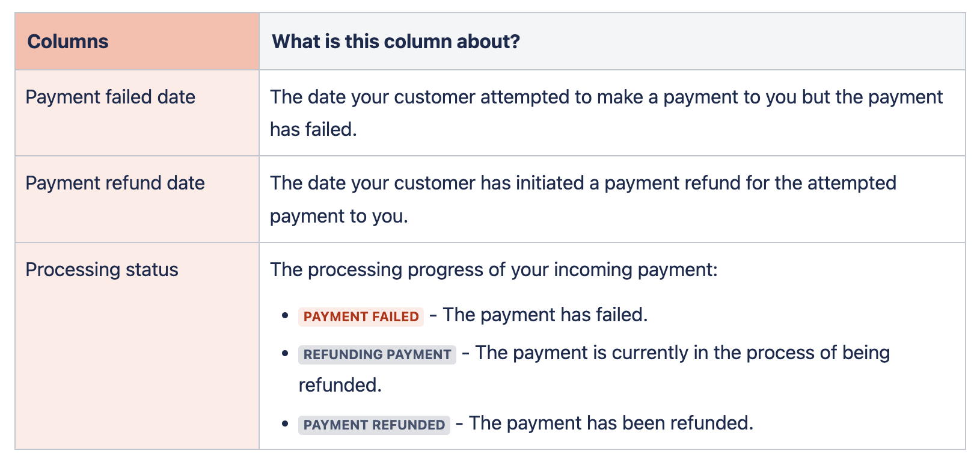Image resolution: width=980 pixels, height=462 pixels.
Task: Click the Processing status cell
Action: (137, 346)
